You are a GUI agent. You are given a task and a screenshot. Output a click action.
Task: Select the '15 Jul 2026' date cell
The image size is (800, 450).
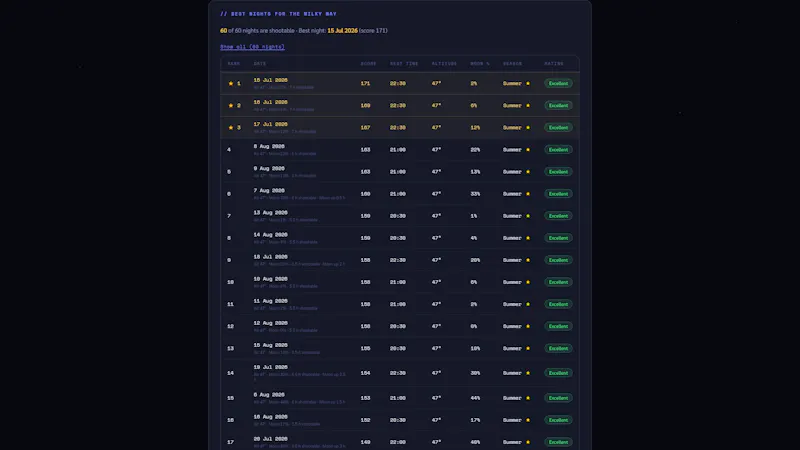(270, 80)
